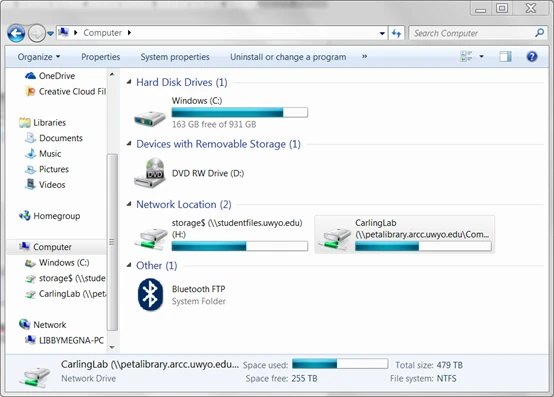Open Help with the question mark icon
This screenshot has height=397, width=554.
(x=532, y=57)
